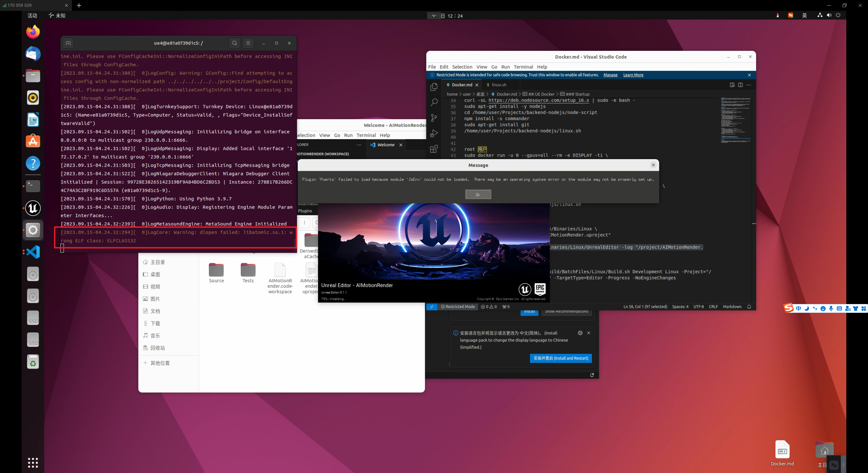Click the 活动 Activities button
The height and width of the screenshot is (473, 868).
pos(32,16)
